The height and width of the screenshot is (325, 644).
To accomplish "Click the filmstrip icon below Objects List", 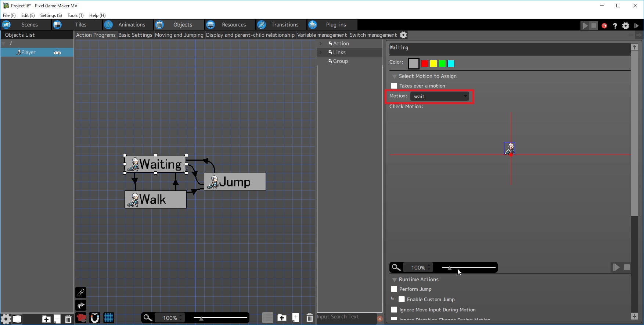I will click(x=17, y=319).
